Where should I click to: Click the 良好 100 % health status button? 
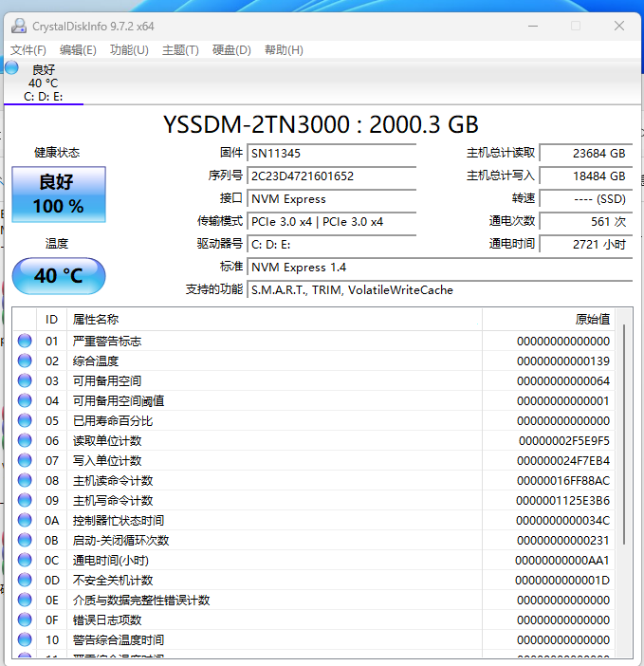point(59,194)
